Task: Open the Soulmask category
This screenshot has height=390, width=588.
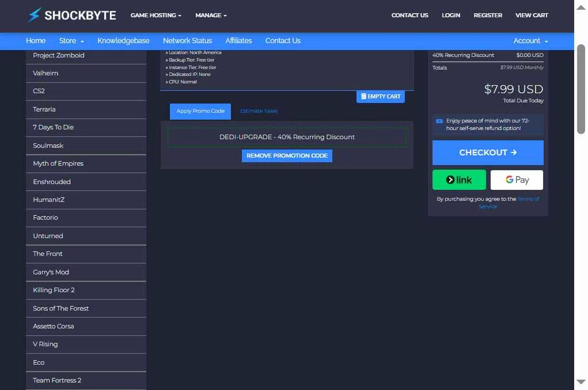Action: (x=86, y=146)
